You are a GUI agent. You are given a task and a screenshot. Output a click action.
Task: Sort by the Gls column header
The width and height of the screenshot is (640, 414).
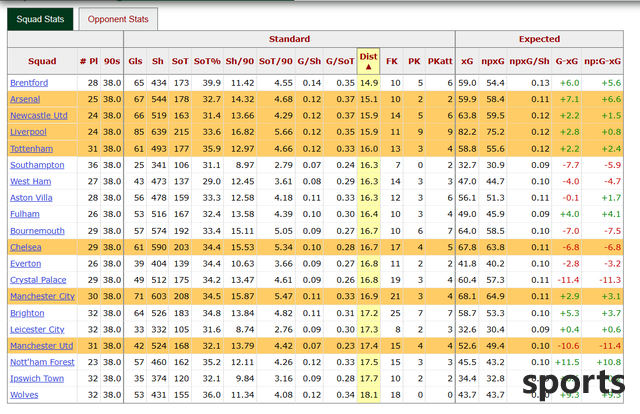[135, 61]
